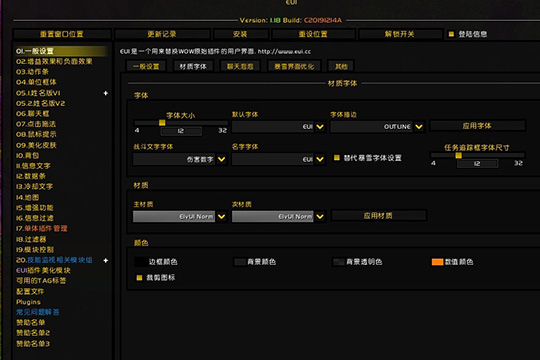
Task: Click the 更新记录 button
Action: [162, 34]
